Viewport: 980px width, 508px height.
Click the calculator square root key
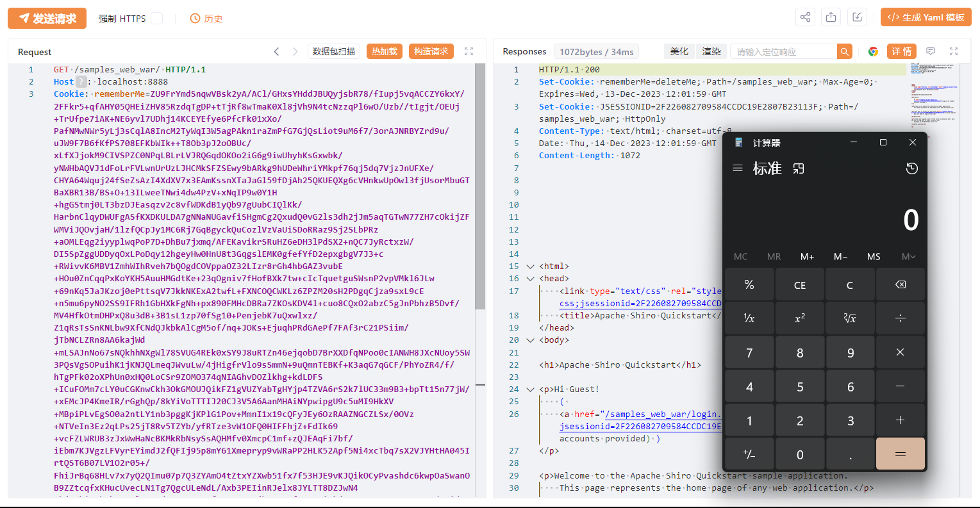[x=850, y=318]
